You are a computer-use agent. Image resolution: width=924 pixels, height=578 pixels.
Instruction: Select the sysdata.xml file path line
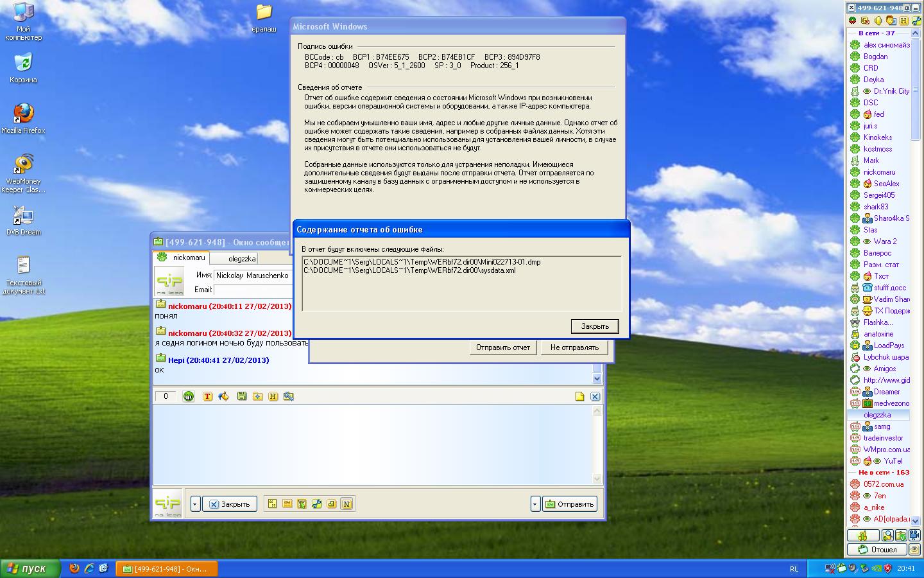(x=409, y=270)
